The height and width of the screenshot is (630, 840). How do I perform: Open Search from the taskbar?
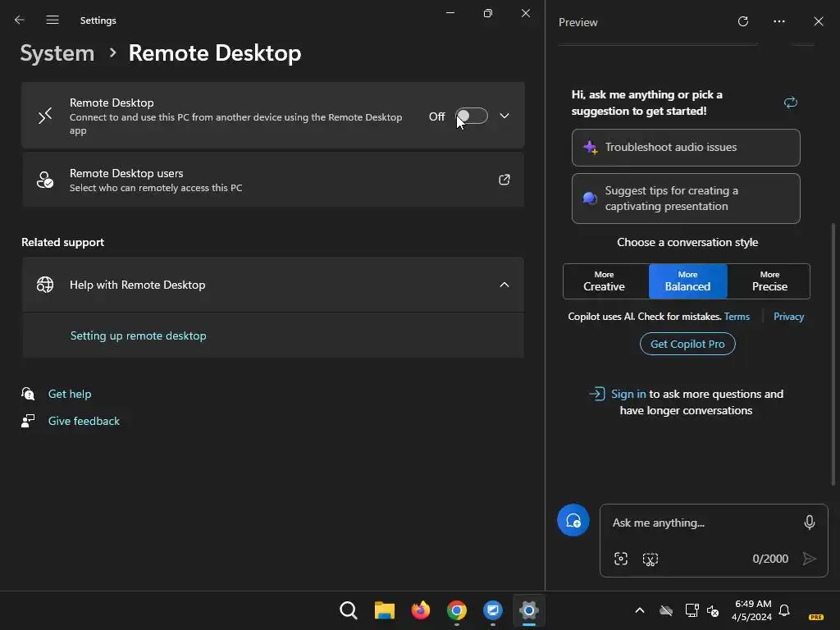point(348,610)
